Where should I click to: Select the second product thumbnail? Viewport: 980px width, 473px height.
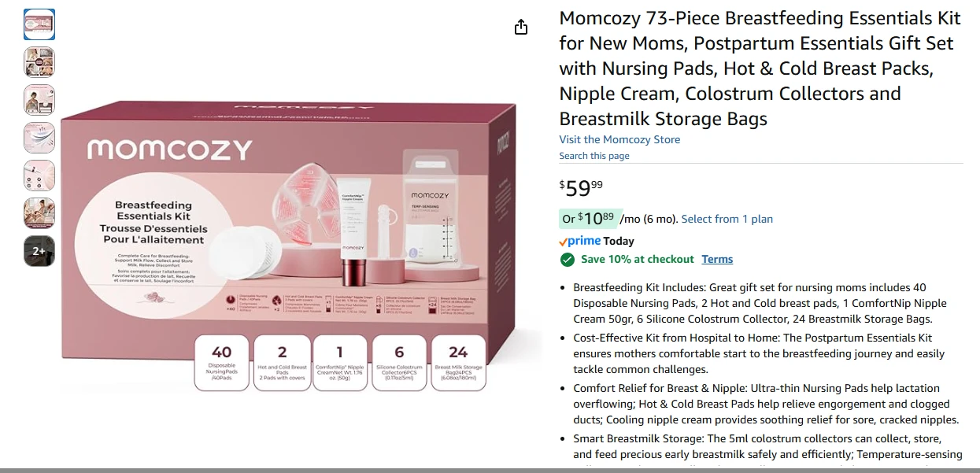39,62
